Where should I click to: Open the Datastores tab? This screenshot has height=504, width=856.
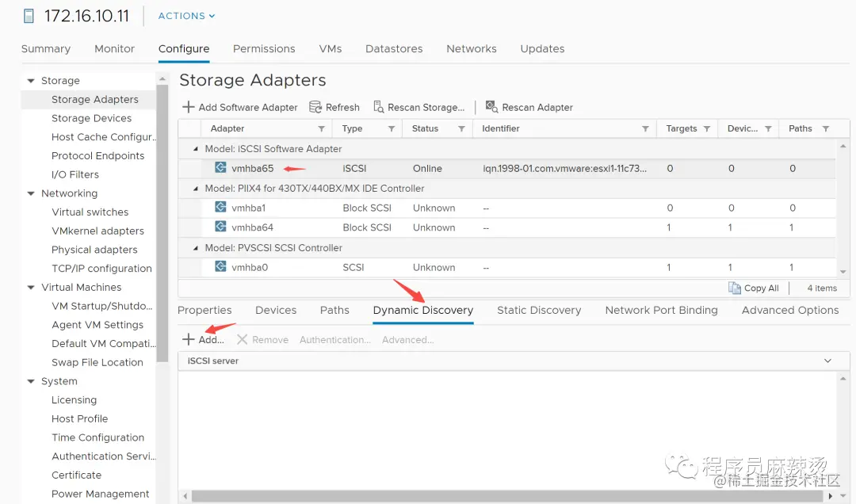click(394, 48)
